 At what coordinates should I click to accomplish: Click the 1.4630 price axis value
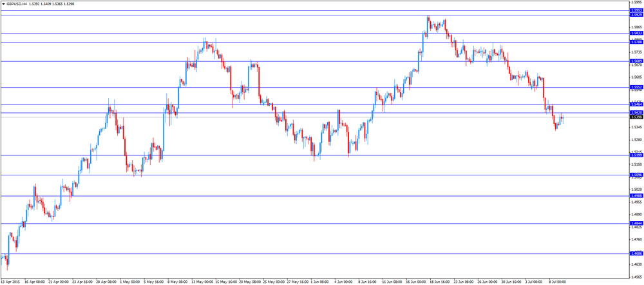click(637, 264)
